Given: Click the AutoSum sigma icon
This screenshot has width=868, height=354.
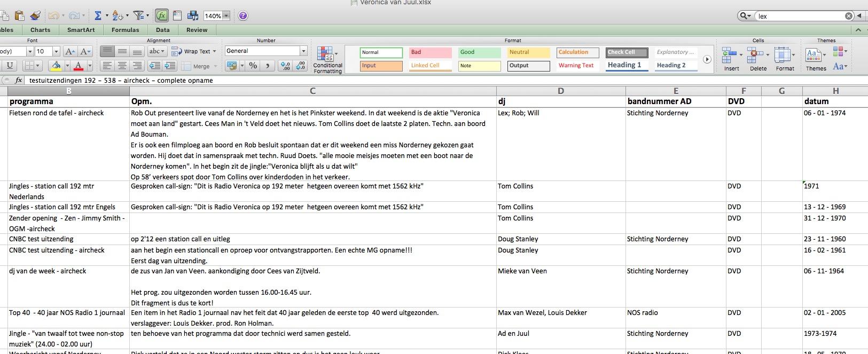Looking at the screenshot, I should click(98, 16).
